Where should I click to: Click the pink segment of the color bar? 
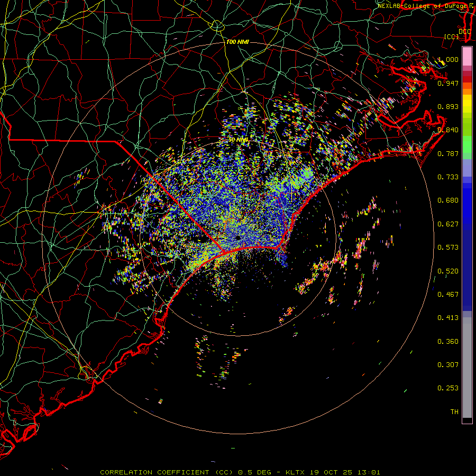[x=467, y=57]
